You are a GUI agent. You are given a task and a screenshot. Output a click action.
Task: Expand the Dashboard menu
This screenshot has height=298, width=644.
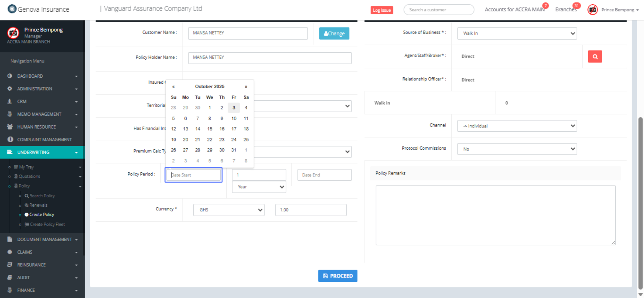point(42,76)
